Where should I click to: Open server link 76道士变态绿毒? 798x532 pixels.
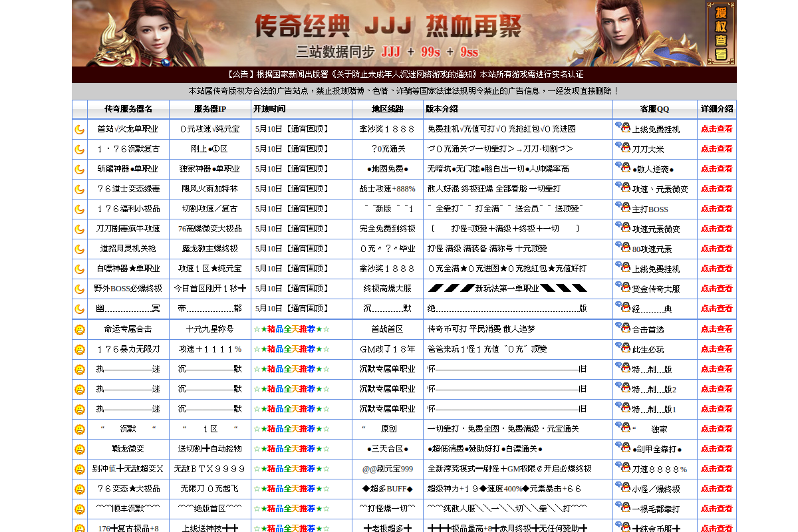click(x=128, y=189)
